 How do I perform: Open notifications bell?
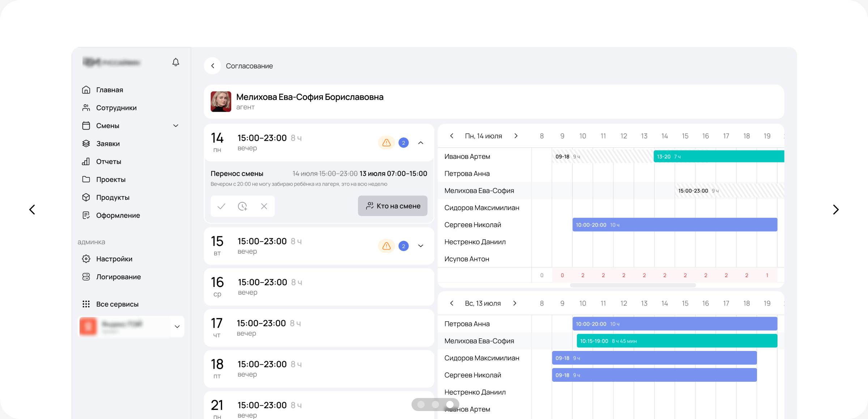coord(176,62)
